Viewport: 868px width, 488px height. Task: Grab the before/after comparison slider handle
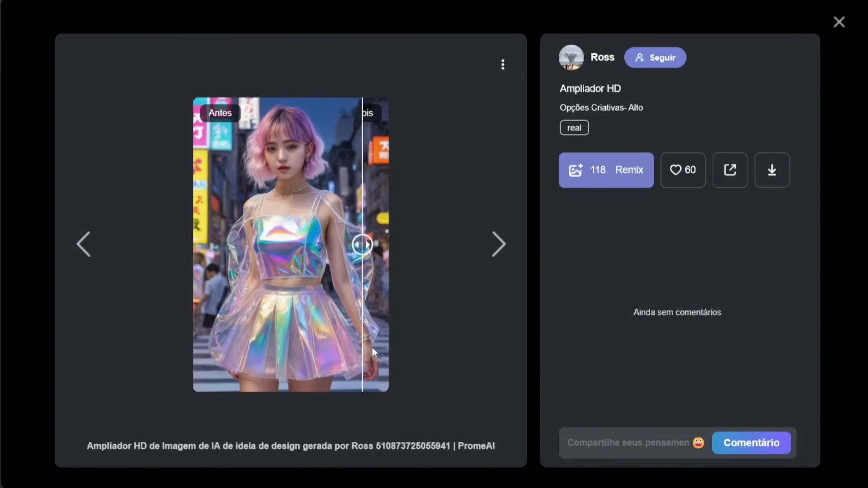[362, 244]
